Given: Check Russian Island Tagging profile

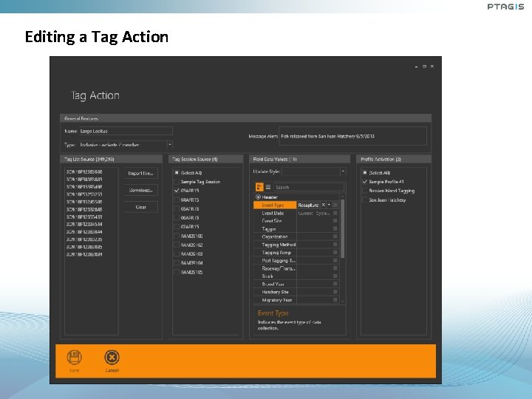Looking at the screenshot, I should tap(365, 191).
